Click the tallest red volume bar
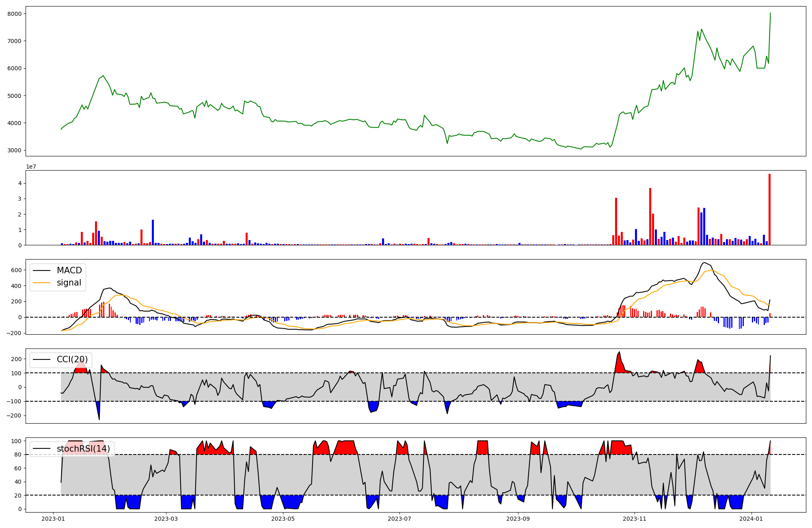The height and width of the screenshot is (528, 812). point(769,209)
